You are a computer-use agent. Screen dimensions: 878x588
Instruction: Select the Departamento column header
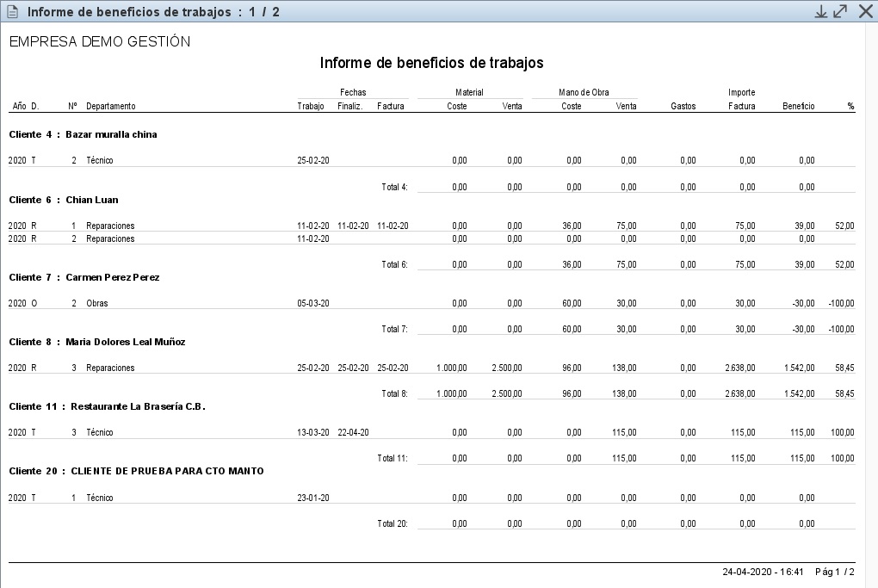click(110, 107)
